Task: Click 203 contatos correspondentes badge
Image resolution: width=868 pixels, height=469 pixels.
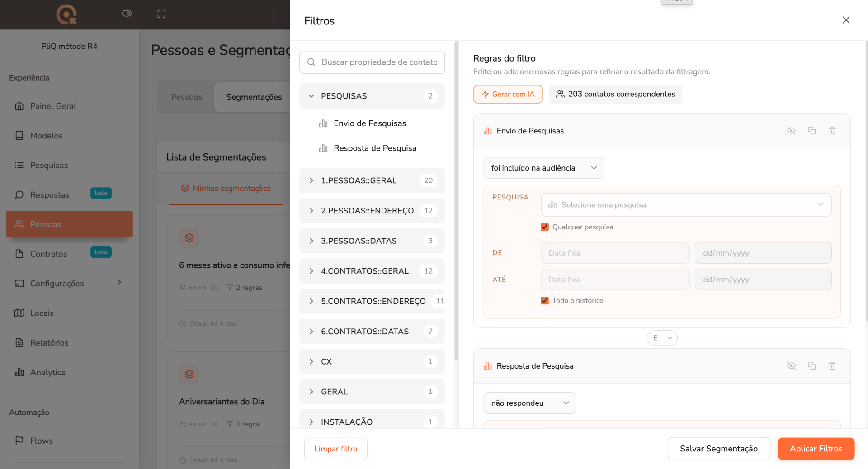Action: [x=615, y=94]
